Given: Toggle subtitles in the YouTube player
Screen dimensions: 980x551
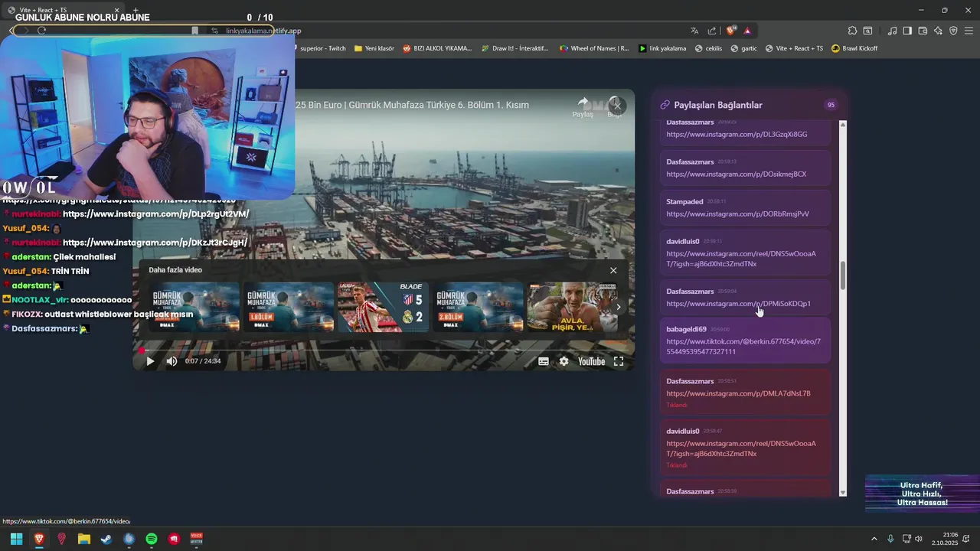Looking at the screenshot, I should 544,361.
